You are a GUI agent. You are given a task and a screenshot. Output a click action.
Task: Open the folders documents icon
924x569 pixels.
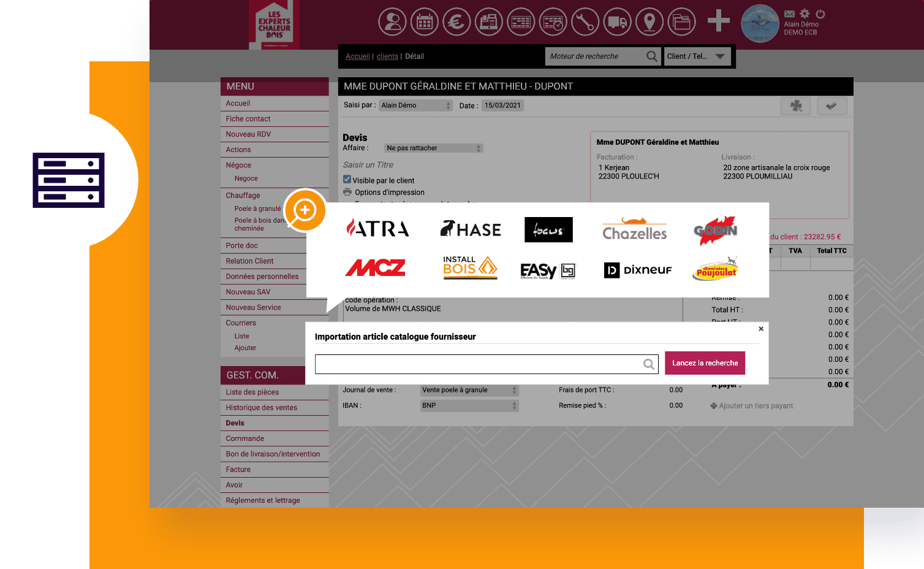pos(682,21)
